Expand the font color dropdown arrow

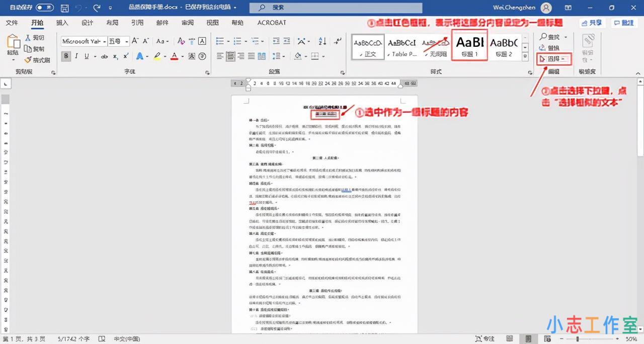point(182,55)
